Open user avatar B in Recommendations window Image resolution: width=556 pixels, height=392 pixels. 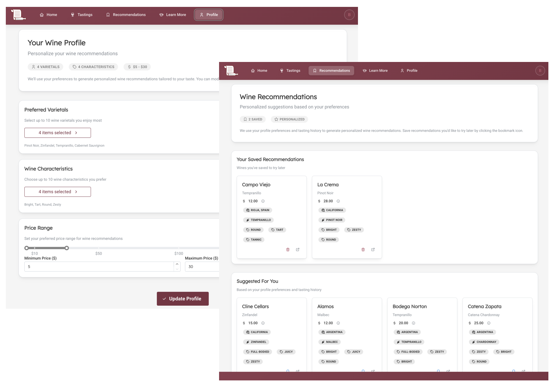click(x=540, y=71)
